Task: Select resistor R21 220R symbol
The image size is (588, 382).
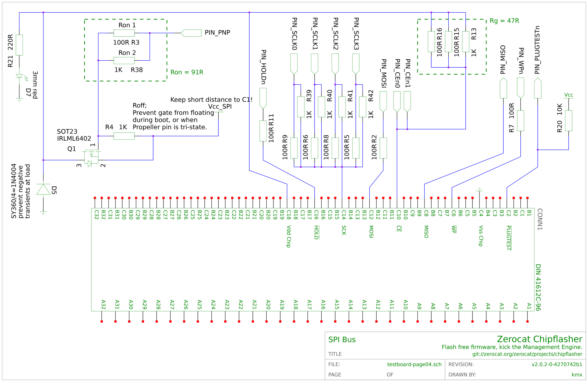Action: 19,45
